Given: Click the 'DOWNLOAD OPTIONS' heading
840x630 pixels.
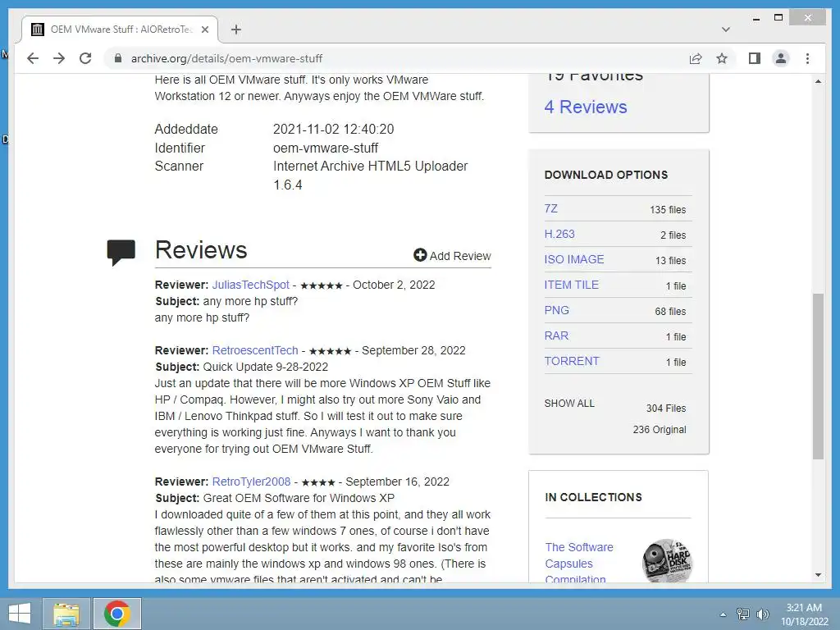Looking at the screenshot, I should [x=606, y=175].
